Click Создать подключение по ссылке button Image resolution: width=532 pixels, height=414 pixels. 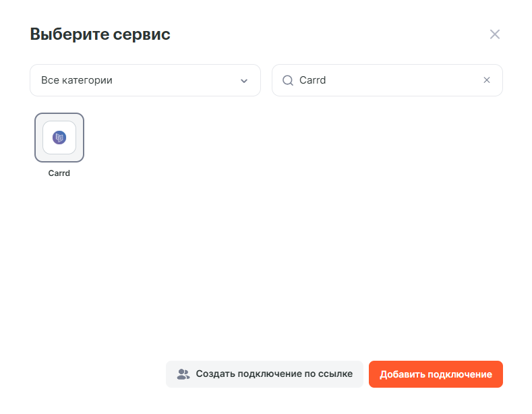click(264, 374)
